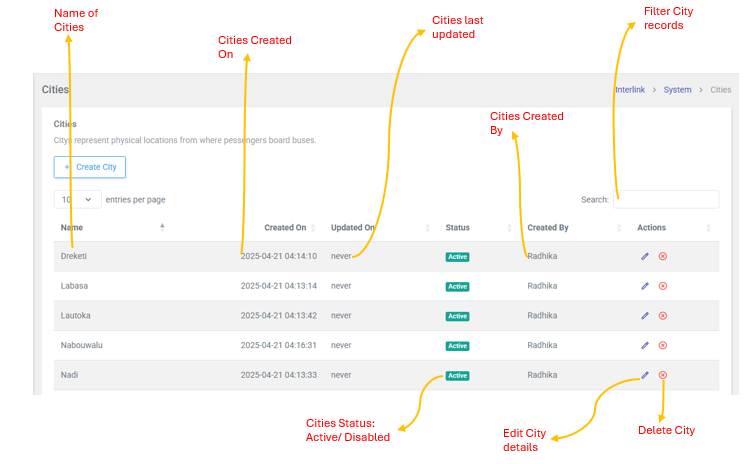Delete the Nabouwalu city
754x464 pixels.
pyautogui.click(x=663, y=346)
